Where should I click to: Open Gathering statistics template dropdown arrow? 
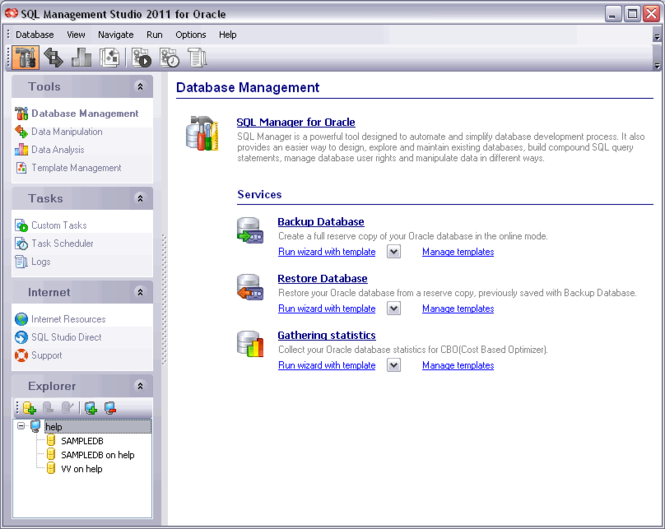coord(394,365)
